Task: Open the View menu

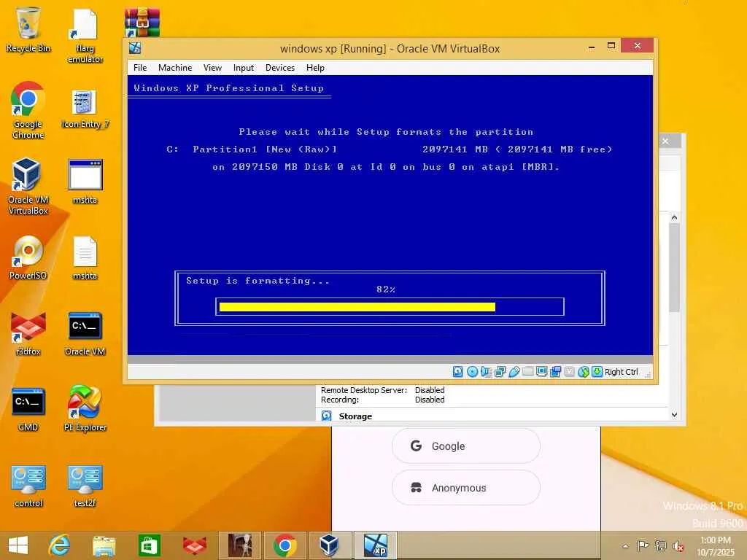Action: [x=212, y=68]
